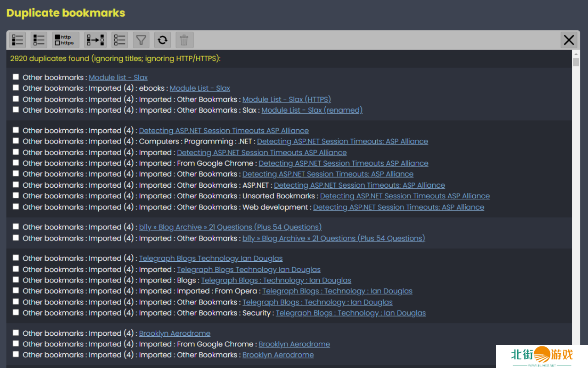Check the first 'Module list - Slax' checkbox

(16, 77)
